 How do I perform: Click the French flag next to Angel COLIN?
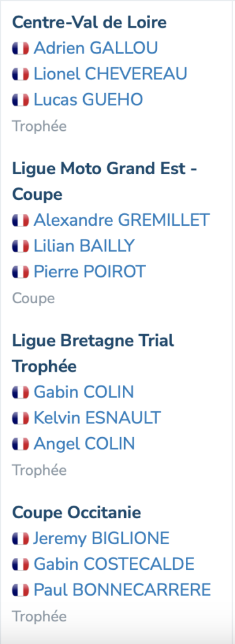pyautogui.click(x=21, y=443)
